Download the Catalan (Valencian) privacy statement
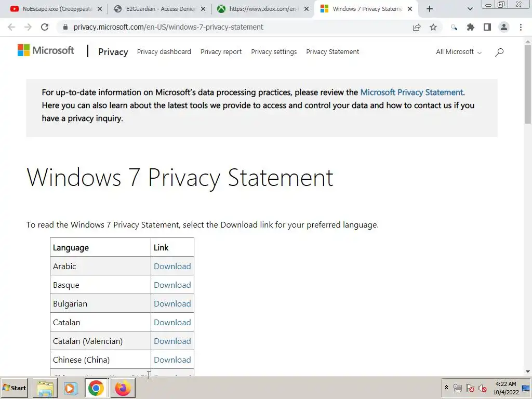532x399 pixels. click(172, 341)
